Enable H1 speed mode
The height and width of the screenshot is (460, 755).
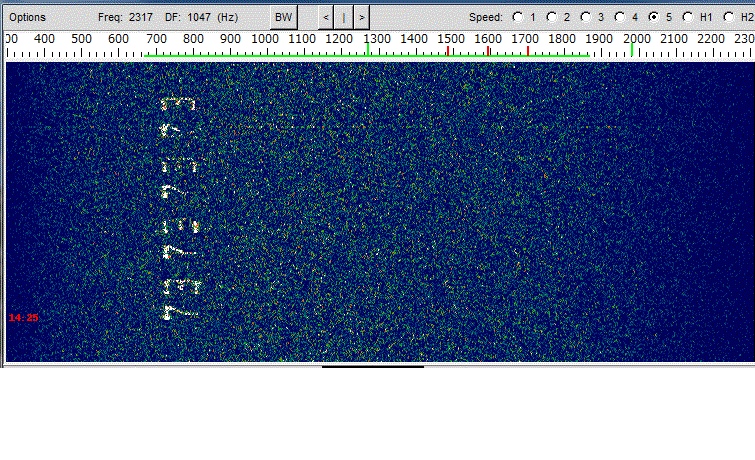pos(688,17)
